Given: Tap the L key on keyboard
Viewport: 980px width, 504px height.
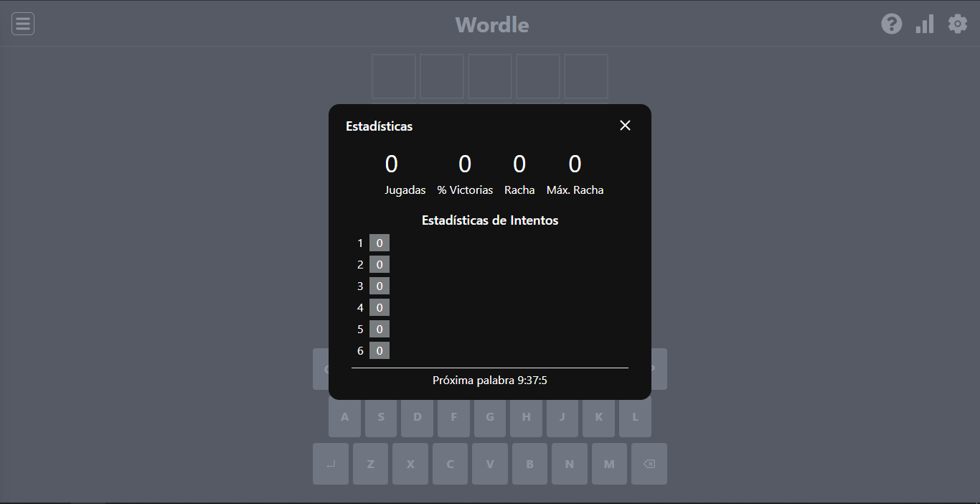Looking at the screenshot, I should click(635, 416).
